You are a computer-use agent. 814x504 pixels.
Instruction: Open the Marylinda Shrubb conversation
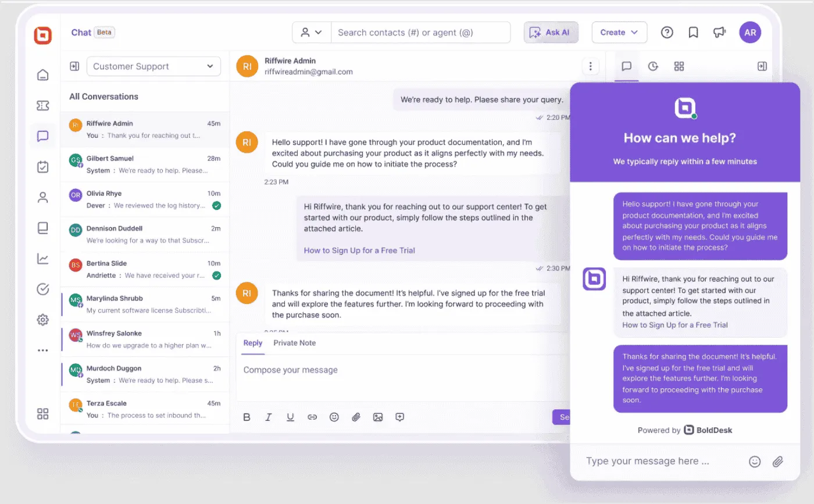tap(145, 304)
